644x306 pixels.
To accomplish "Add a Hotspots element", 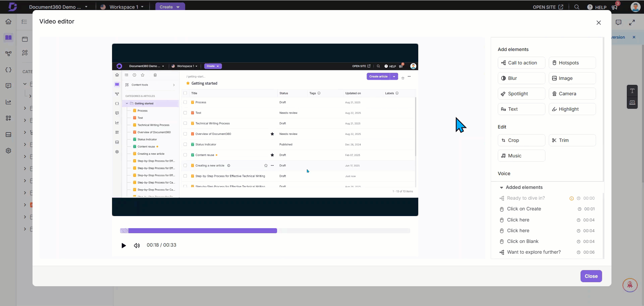I will pyautogui.click(x=572, y=63).
